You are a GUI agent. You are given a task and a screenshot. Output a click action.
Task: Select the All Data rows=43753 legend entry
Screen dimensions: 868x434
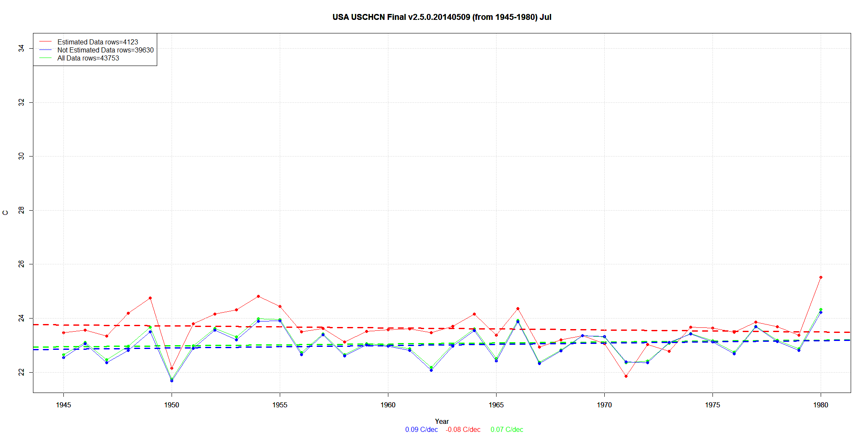click(x=88, y=58)
